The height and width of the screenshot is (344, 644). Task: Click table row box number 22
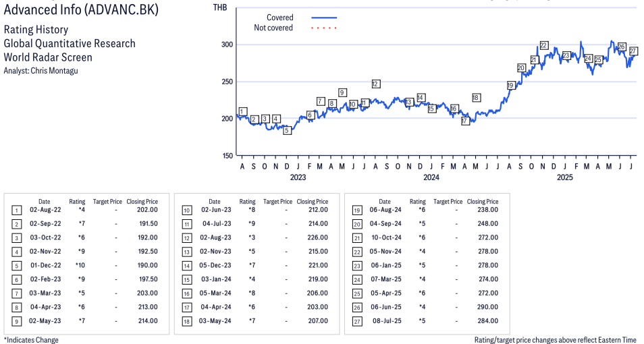pos(357,252)
